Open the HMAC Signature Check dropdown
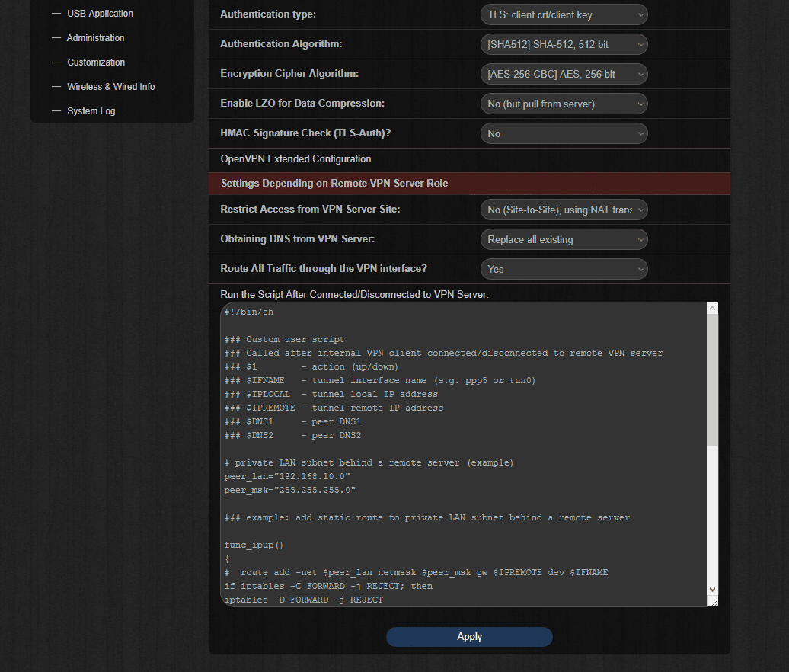The height and width of the screenshot is (672, 789). click(x=564, y=133)
